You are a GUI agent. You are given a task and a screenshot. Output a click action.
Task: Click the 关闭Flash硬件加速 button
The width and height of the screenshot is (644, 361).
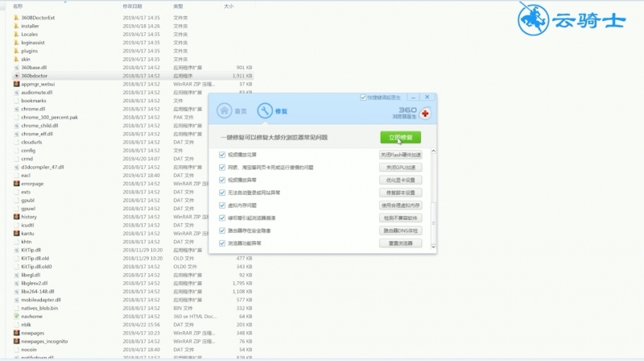(400, 155)
